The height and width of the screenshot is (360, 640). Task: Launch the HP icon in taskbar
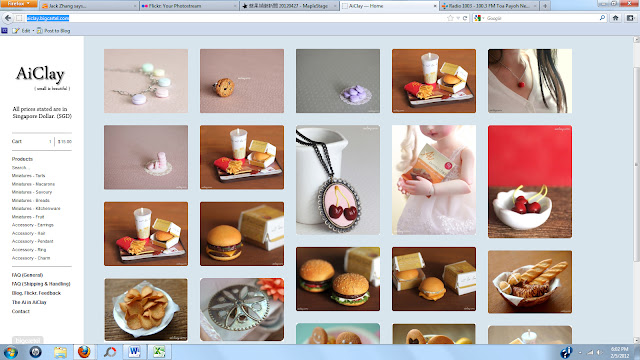coord(36,352)
